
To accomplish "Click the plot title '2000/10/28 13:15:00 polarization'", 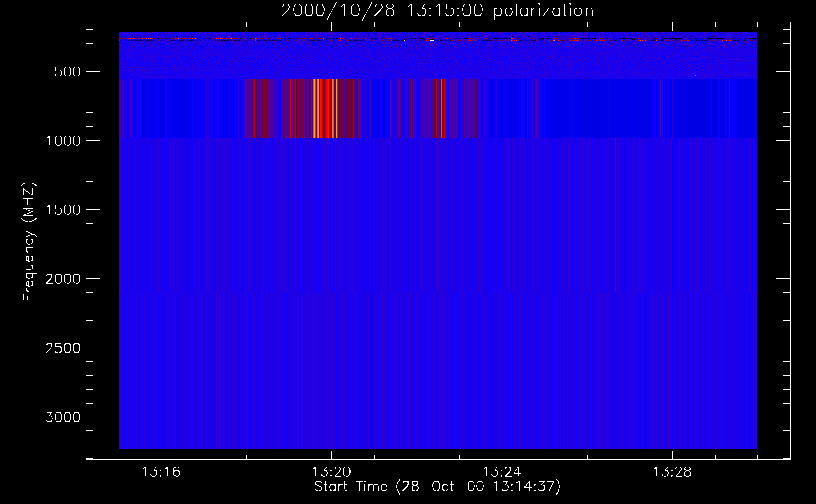I will tap(437, 10).
